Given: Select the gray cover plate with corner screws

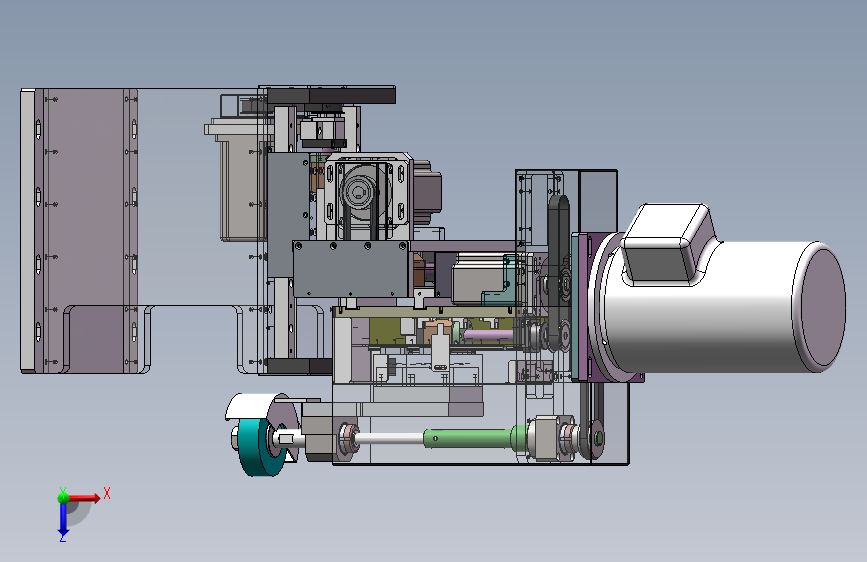Looking at the screenshot, I should tap(351, 269).
